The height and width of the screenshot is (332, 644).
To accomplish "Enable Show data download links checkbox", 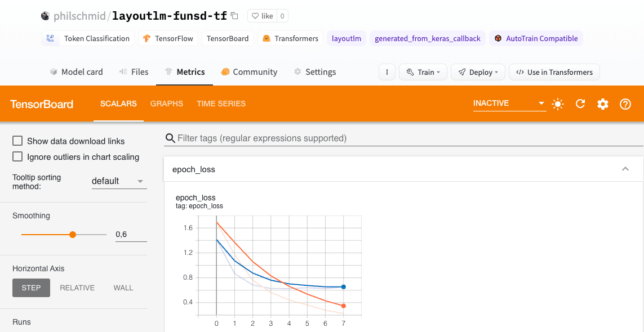I will coord(17,141).
